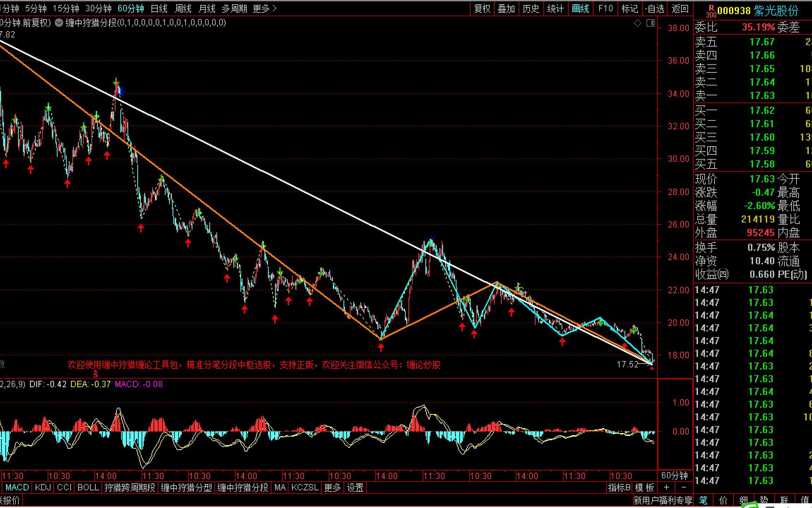Select the KDJ indicator tab
Image resolution: width=812 pixels, height=508 pixels.
click(43, 488)
